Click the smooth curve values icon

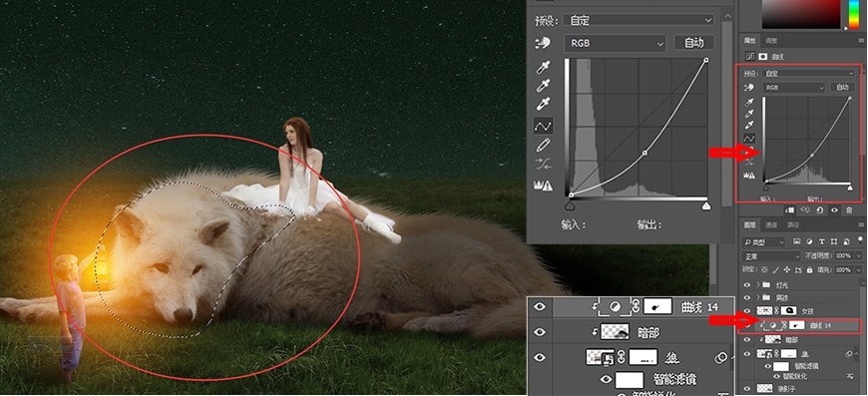coord(543,164)
